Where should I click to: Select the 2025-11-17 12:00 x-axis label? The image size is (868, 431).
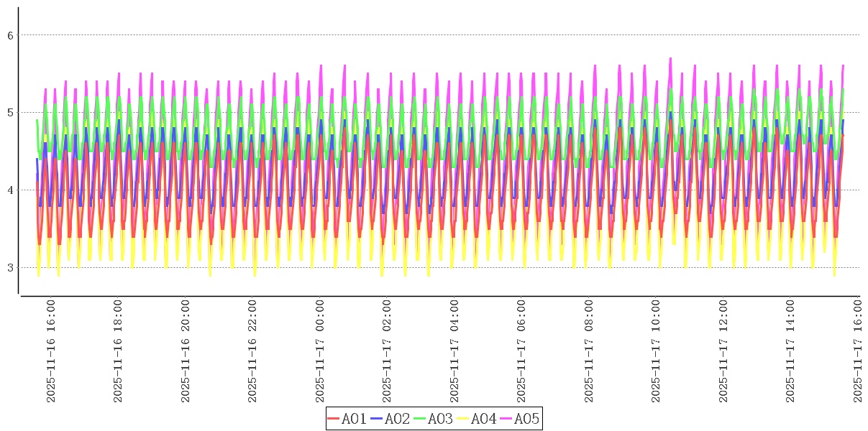tap(723, 351)
